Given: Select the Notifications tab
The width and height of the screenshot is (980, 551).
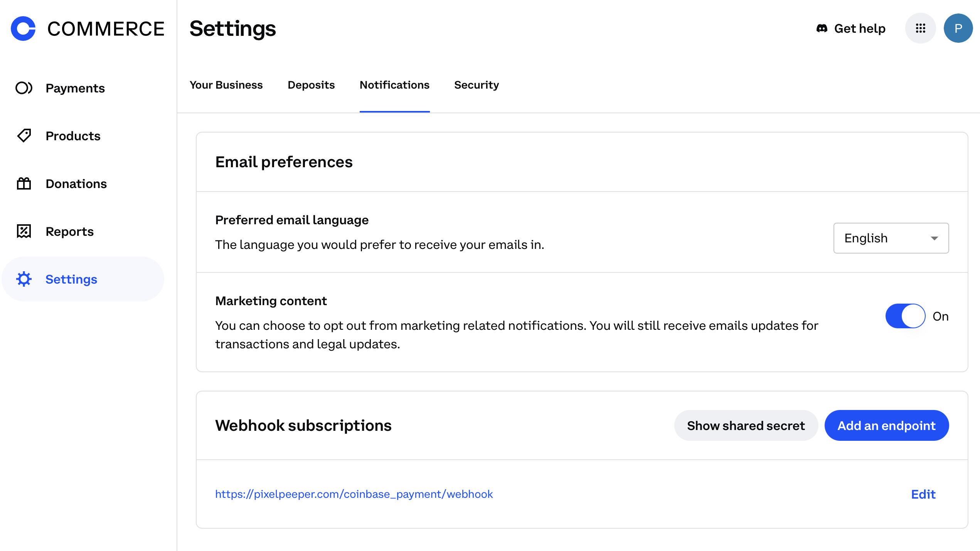Looking at the screenshot, I should [394, 85].
